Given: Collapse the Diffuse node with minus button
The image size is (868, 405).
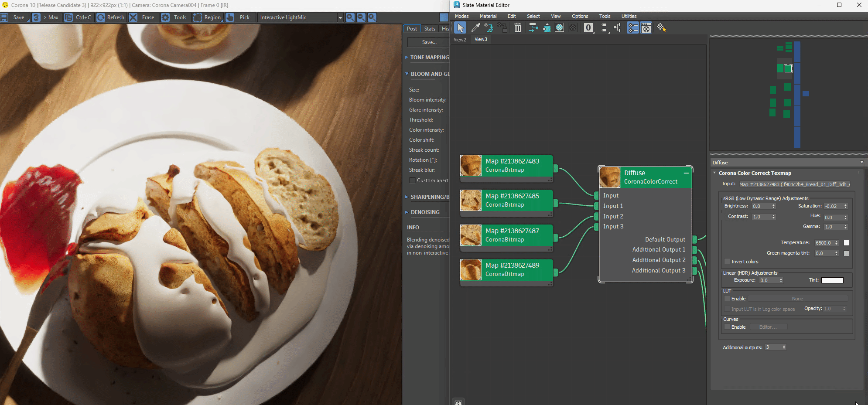Looking at the screenshot, I should [x=686, y=173].
